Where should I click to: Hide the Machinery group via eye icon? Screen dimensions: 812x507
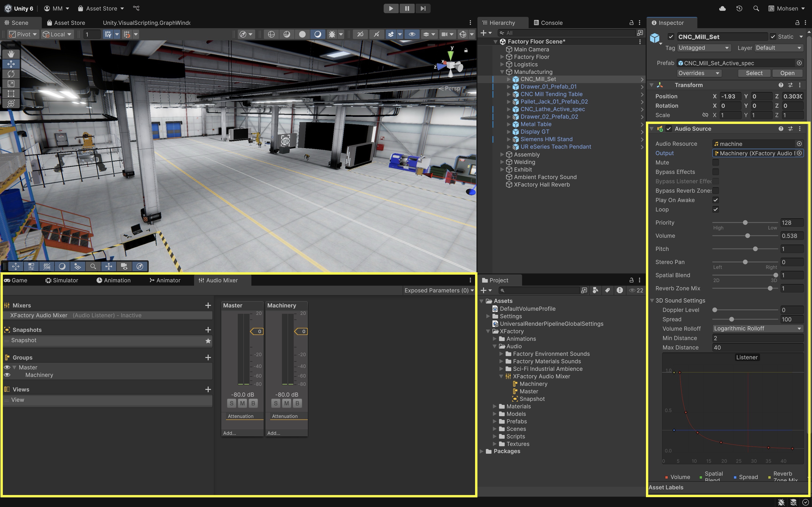7,375
